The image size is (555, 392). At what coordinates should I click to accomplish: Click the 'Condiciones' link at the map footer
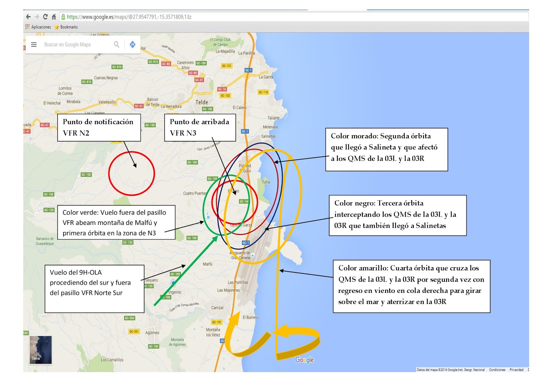click(x=497, y=370)
